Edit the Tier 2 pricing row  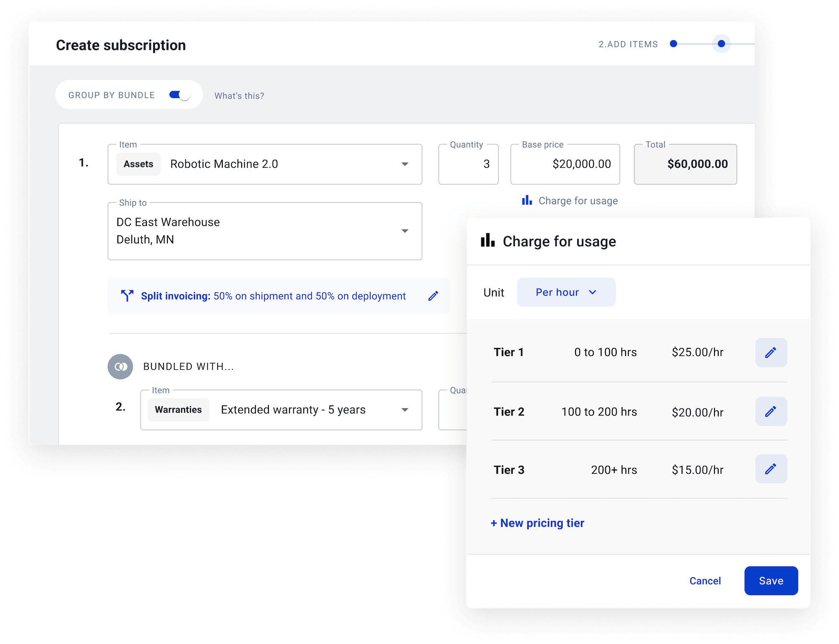coord(771,411)
